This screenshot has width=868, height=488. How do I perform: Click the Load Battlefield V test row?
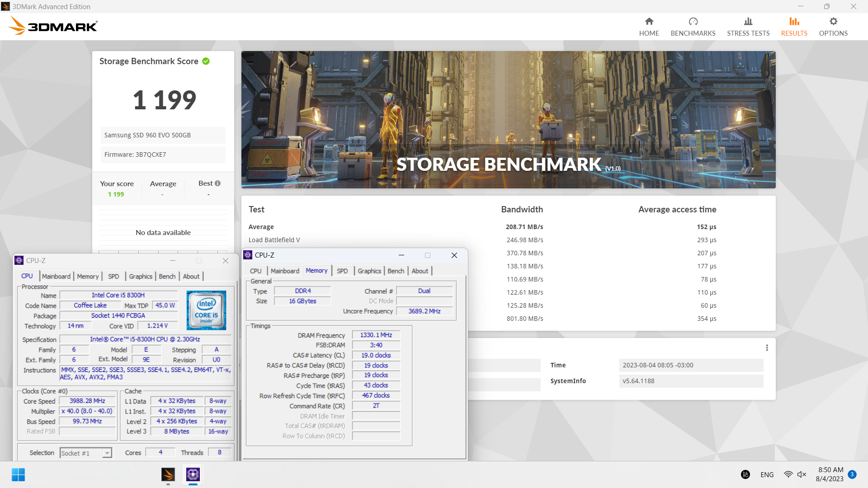point(274,240)
